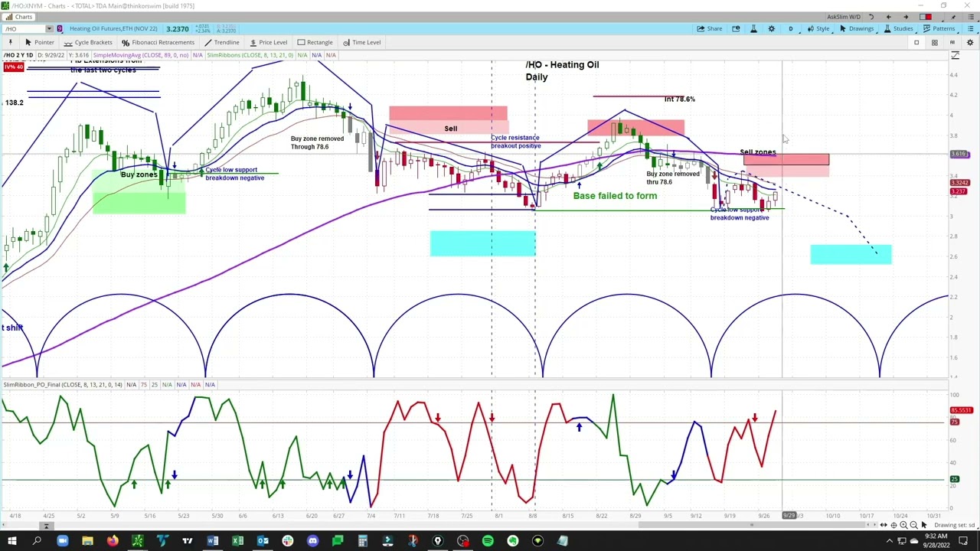Screen dimensions: 980x551
Task: Open the flask Edit Studies icon
Action: coord(753,29)
